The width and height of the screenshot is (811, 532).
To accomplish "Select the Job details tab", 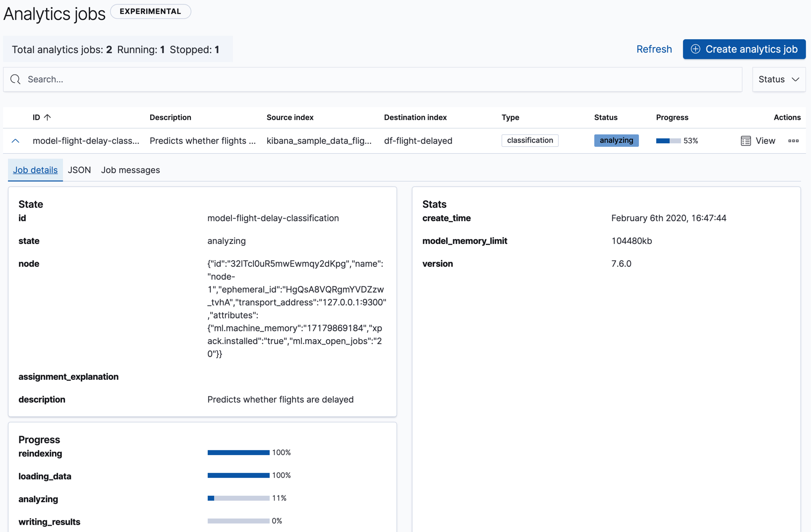I will pyautogui.click(x=35, y=170).
